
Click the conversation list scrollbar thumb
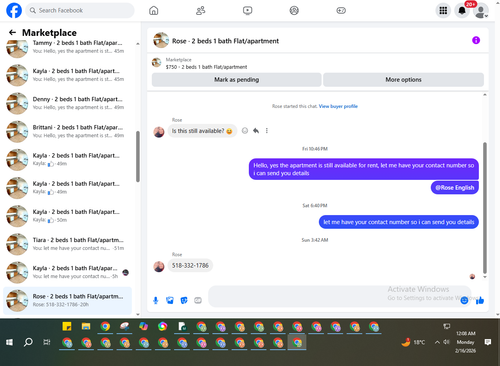(x=138, y=157)
